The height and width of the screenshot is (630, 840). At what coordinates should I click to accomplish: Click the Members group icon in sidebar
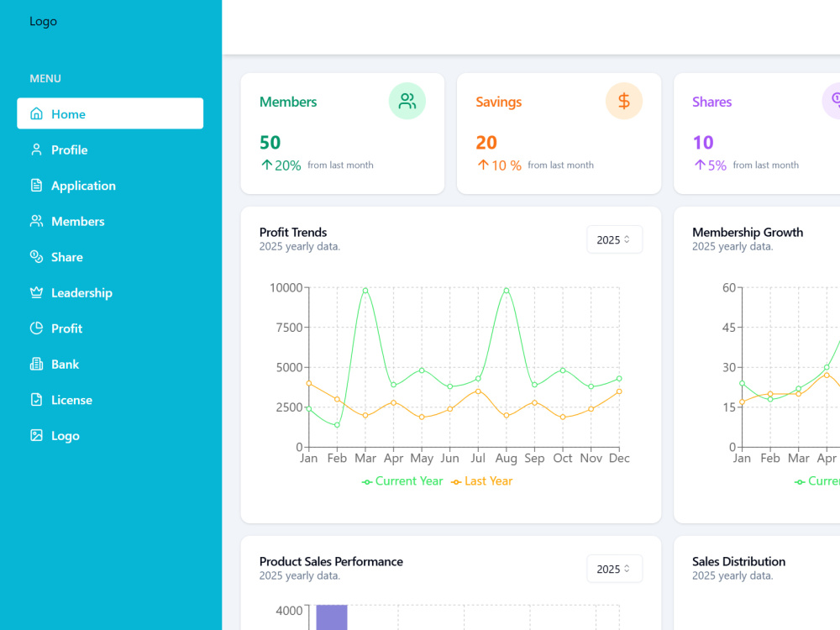coord(36,221)
